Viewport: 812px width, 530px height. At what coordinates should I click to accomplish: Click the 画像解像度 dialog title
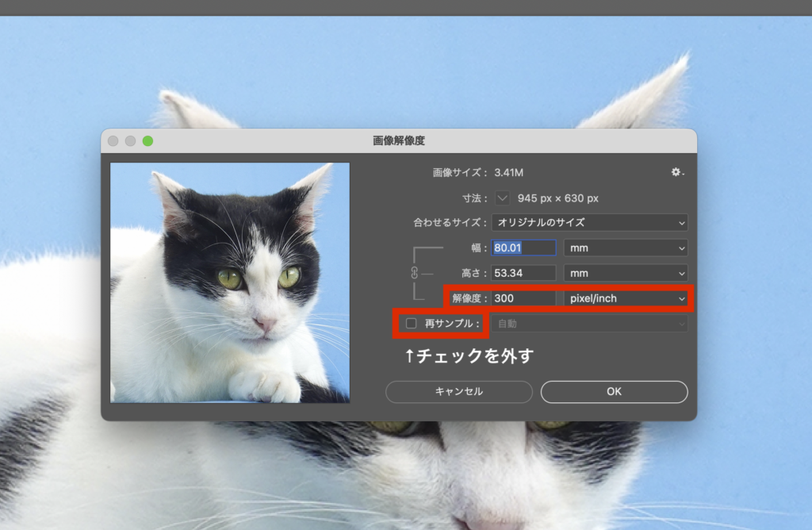pyautogui.click(x=399, y=140)
